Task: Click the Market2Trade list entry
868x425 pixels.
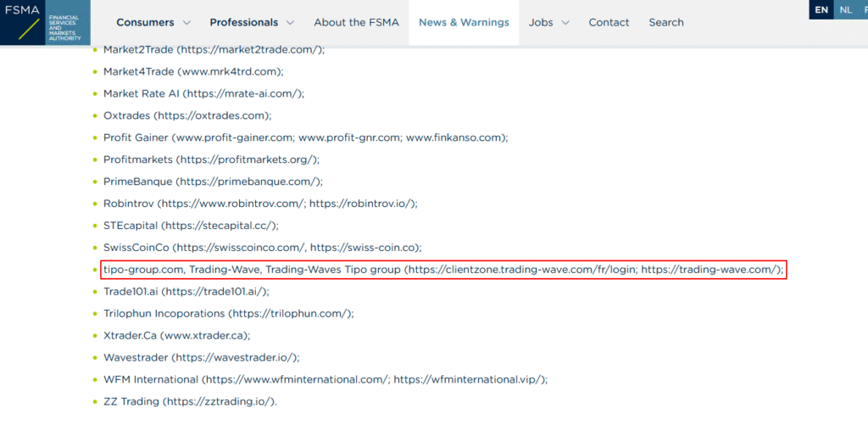Action: [214, 50]
